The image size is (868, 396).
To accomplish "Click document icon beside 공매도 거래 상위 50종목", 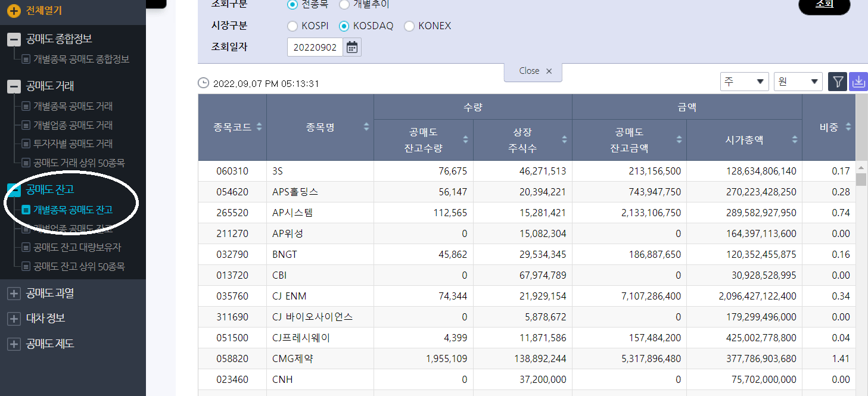I will pyautogui.click(x=26, y=163).
